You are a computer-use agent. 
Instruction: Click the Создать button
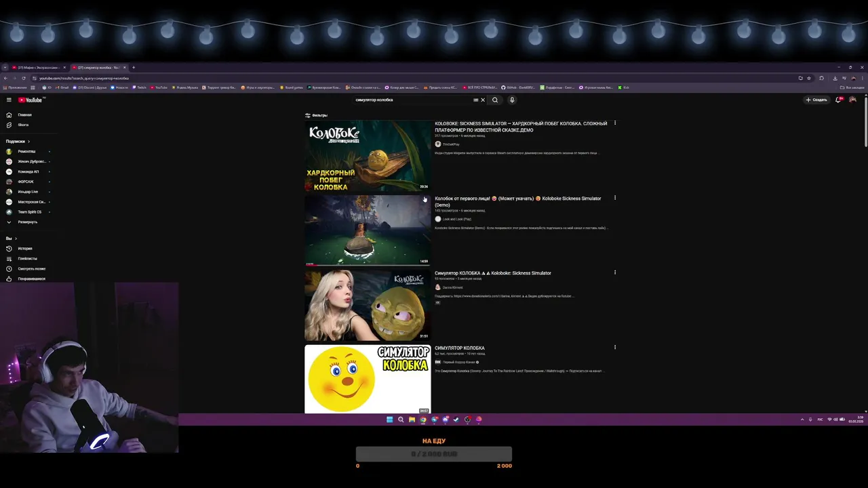click(816, 100)
